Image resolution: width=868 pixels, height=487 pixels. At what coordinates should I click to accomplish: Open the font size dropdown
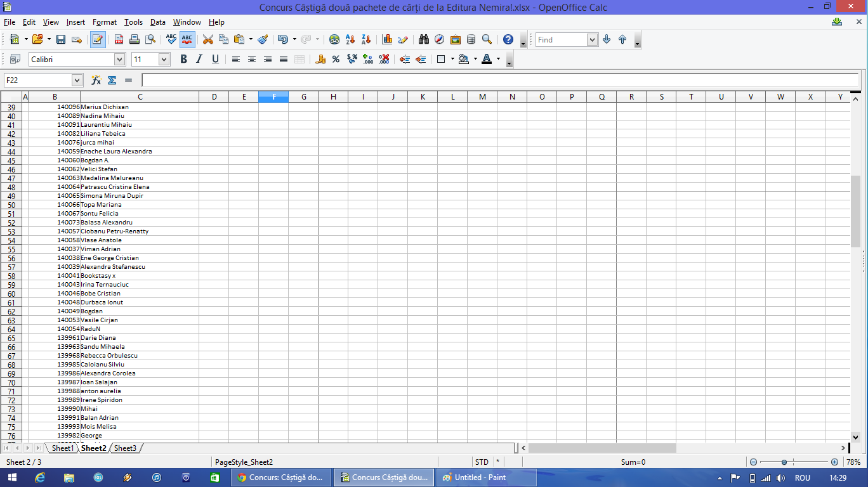tap(164, 59)
